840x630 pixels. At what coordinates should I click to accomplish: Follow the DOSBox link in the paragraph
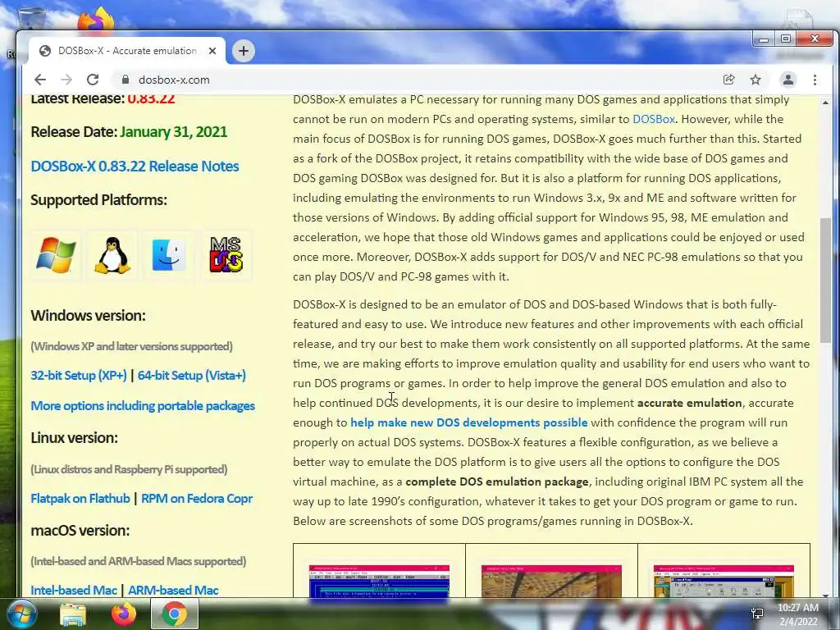pyautogui.click(x=654, y=119)
